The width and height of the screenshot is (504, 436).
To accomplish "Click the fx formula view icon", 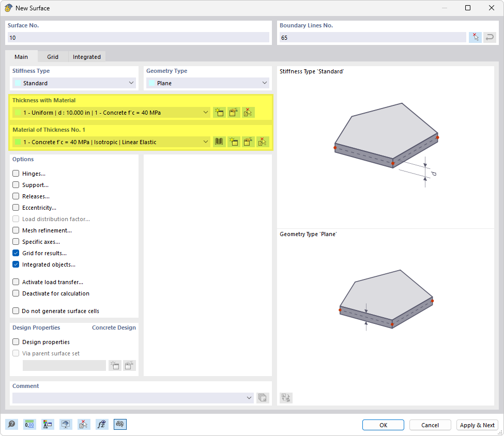I will pyautogui.click(x=102, y=425).
